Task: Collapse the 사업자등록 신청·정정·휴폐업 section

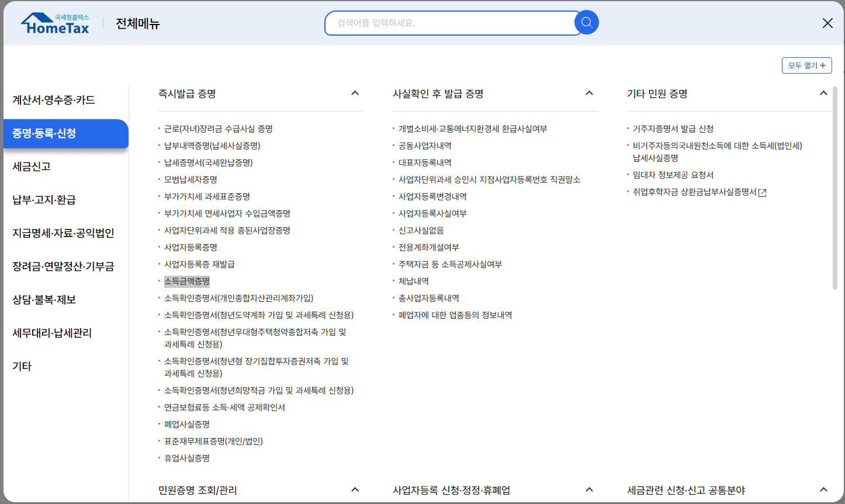Action: 589,490
